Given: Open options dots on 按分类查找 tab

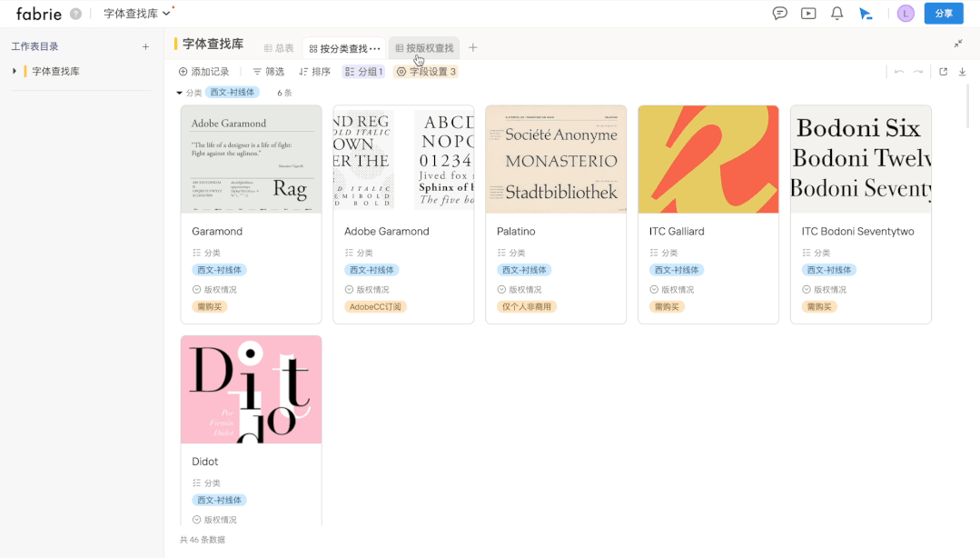Looking at the screenshot, I should point(374,48).
